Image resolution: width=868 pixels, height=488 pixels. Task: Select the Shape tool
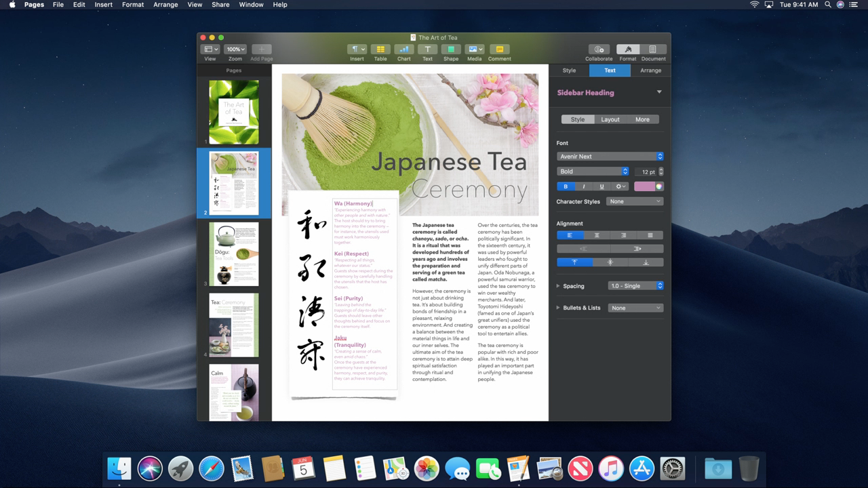[x=451, y=49]
